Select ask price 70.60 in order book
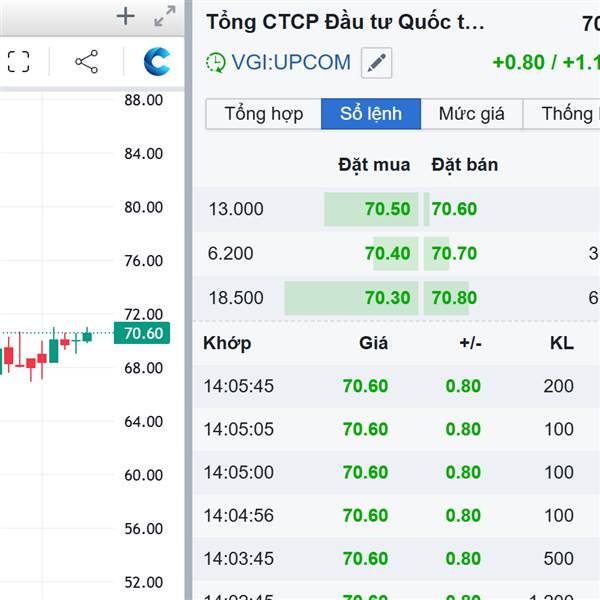600x600 pixels. tap(454, 209)
